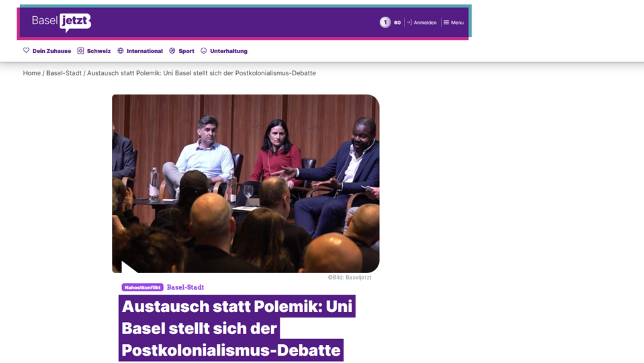644x363 pixels.
Task: Open the hamburger Menu in the header
Action: [453, 23]
